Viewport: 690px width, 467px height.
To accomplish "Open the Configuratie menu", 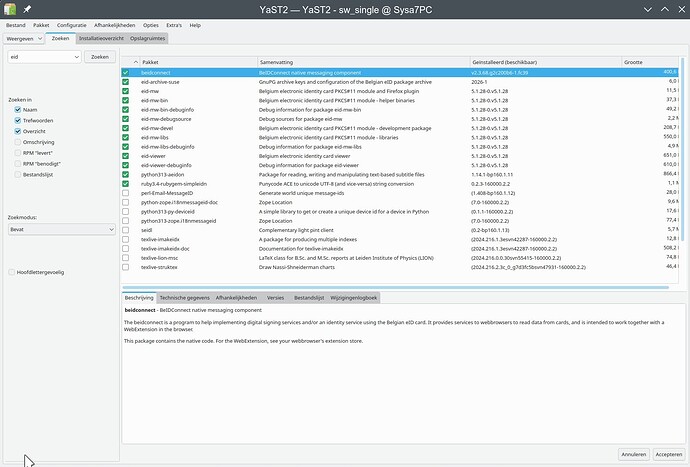I will click(71, 25).
